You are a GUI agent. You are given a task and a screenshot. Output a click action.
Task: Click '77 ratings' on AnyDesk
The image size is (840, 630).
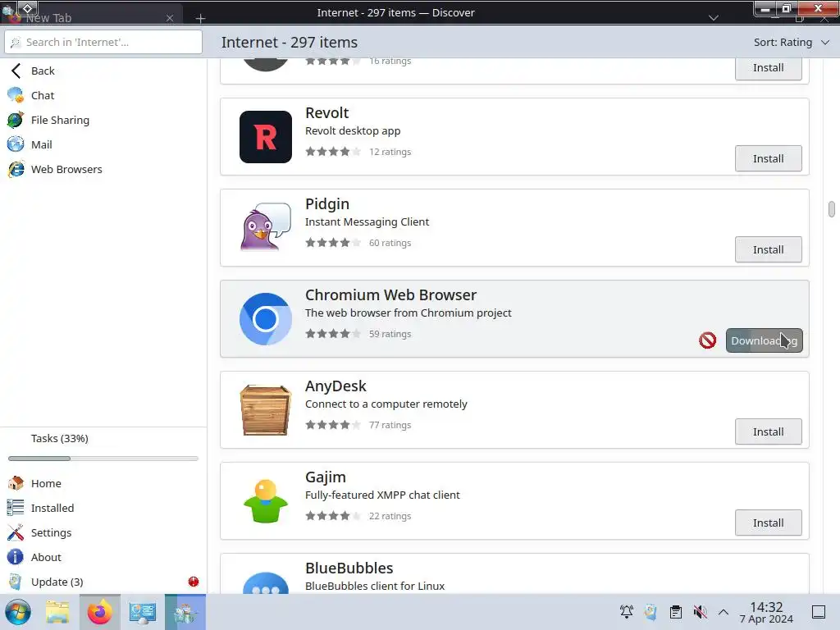(390, 425)
